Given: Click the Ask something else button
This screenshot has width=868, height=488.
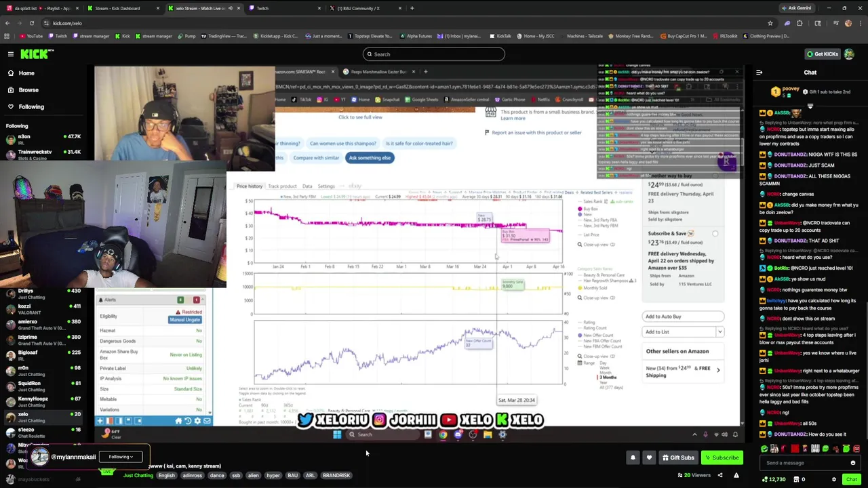Looking at the screenshot, I should [370, 158].
